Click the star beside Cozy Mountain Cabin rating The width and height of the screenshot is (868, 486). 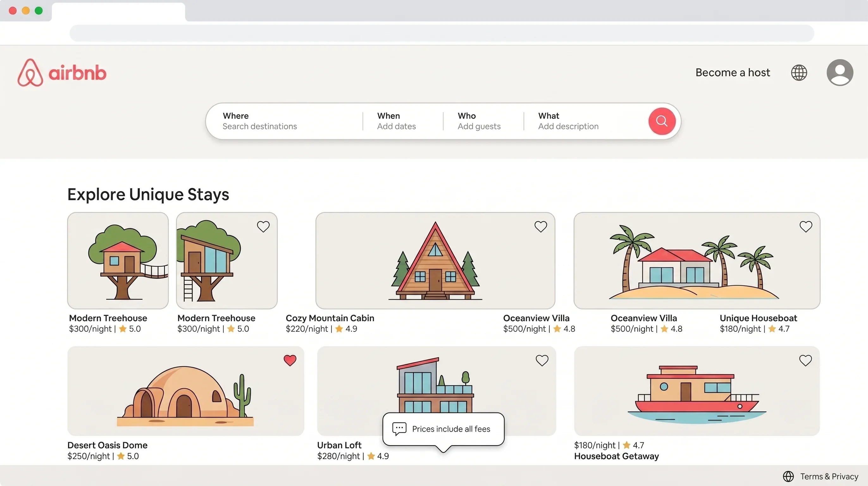click(339, 329)
